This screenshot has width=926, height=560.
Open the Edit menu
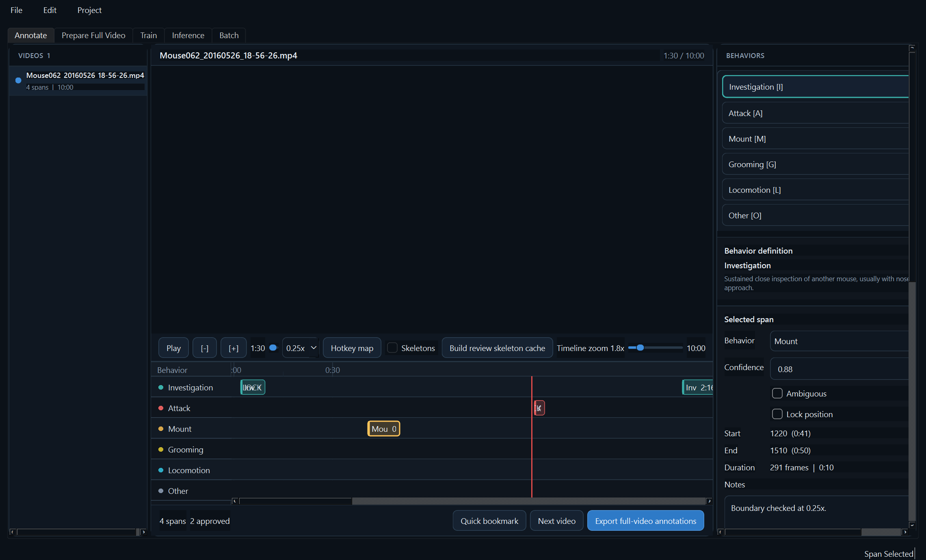coord(50,10)
